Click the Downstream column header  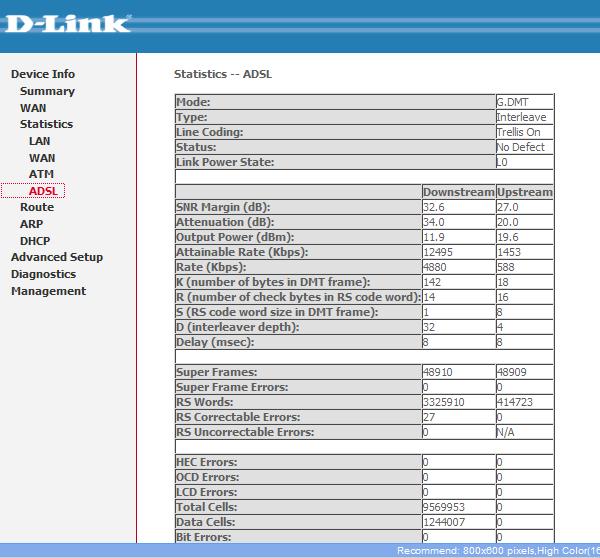[458, 192]
